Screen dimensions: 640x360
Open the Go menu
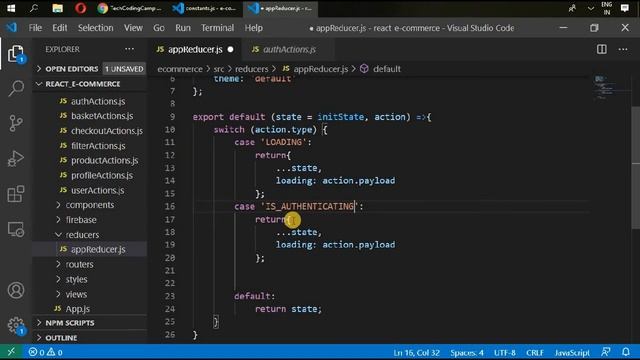pyautogui.click(x=159, y=28)
